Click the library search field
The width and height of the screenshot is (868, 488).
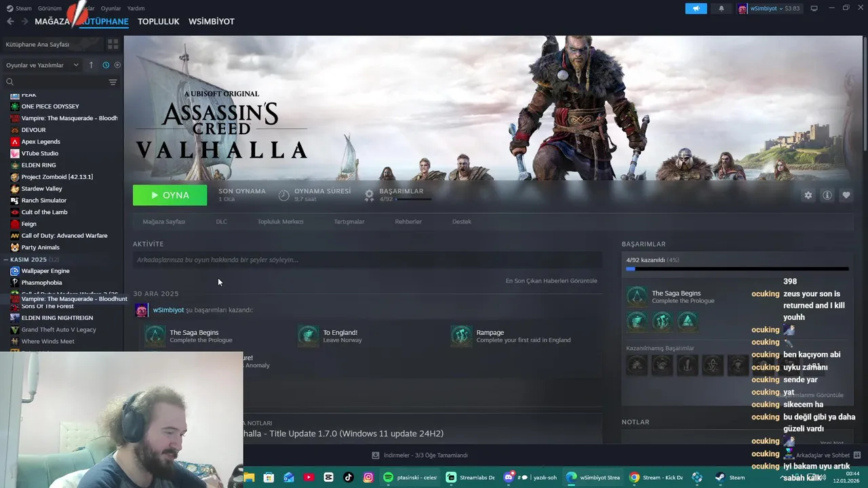pyautogui.click(x=56, y=82)
